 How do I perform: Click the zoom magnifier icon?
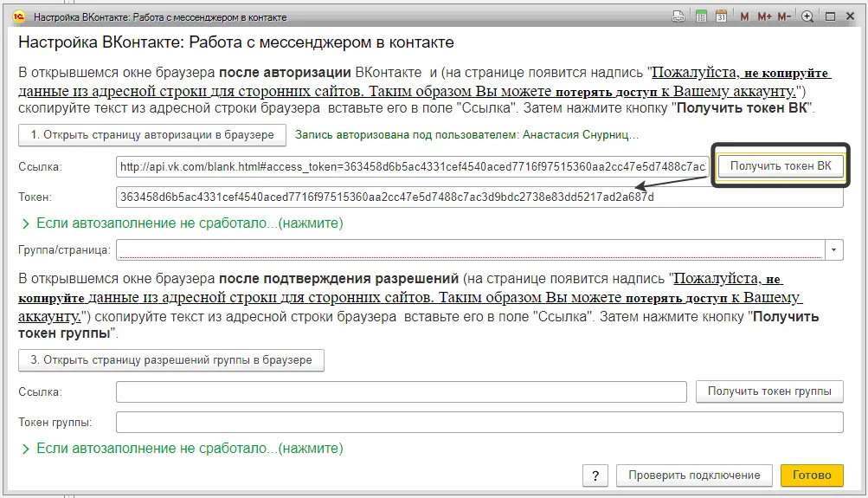(x=807, y=16)
